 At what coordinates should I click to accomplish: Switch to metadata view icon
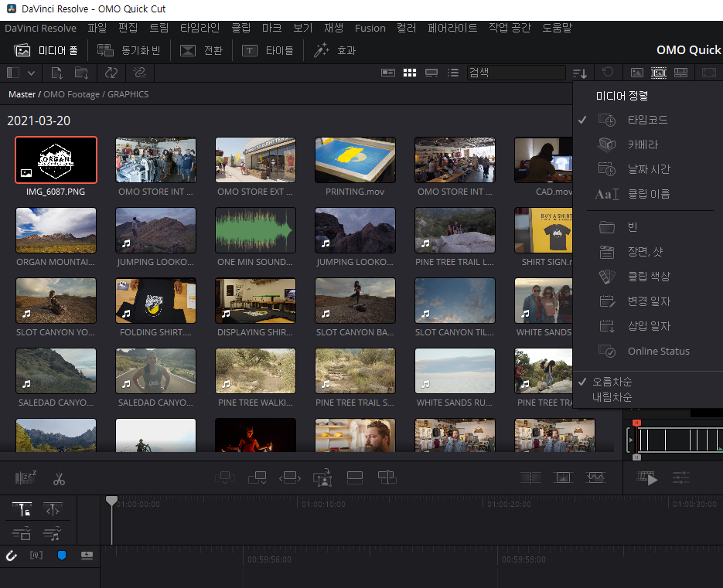pos(387,73)
